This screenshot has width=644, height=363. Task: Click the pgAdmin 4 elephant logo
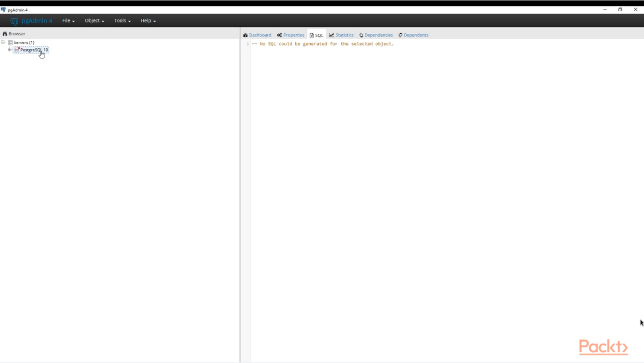14,21
